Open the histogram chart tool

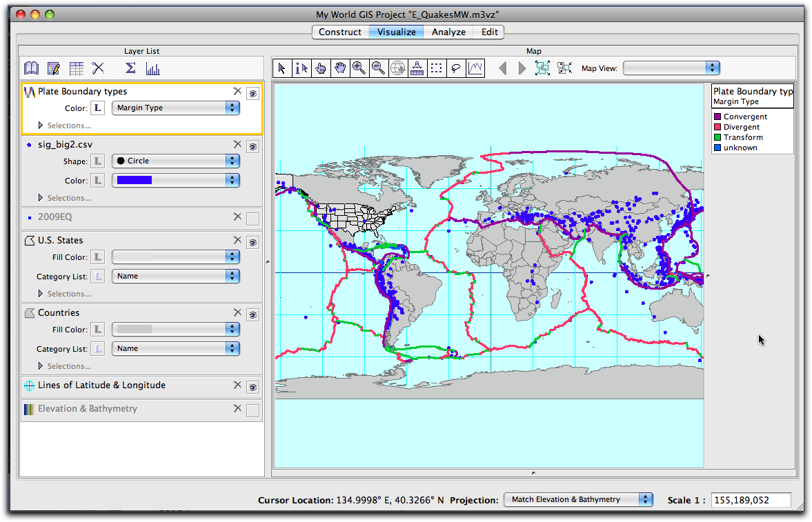[153, 68]
